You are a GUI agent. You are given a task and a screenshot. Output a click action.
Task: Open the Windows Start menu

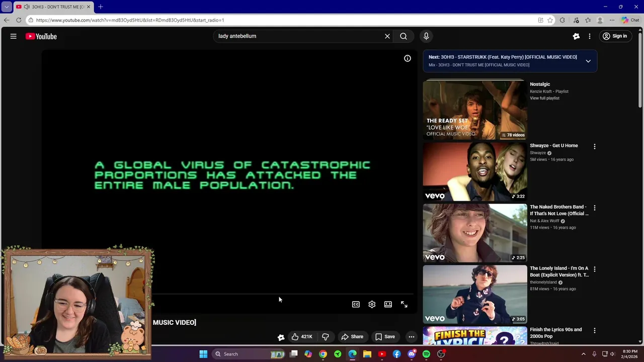203,354
